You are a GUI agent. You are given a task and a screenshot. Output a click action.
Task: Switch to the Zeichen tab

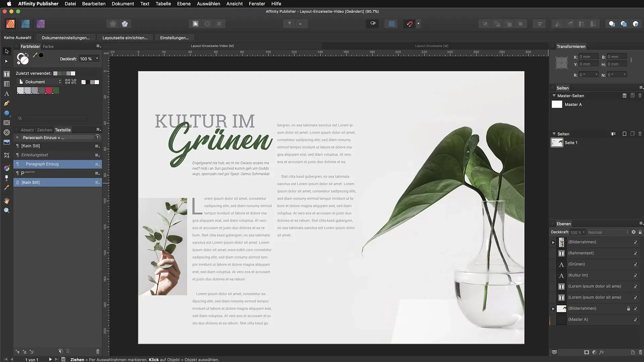click(44, 130)
